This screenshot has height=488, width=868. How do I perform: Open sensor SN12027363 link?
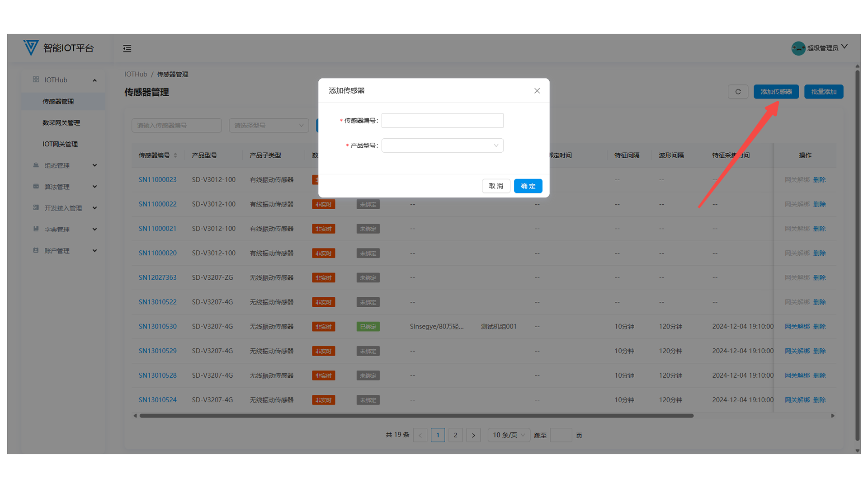[157, 277]
